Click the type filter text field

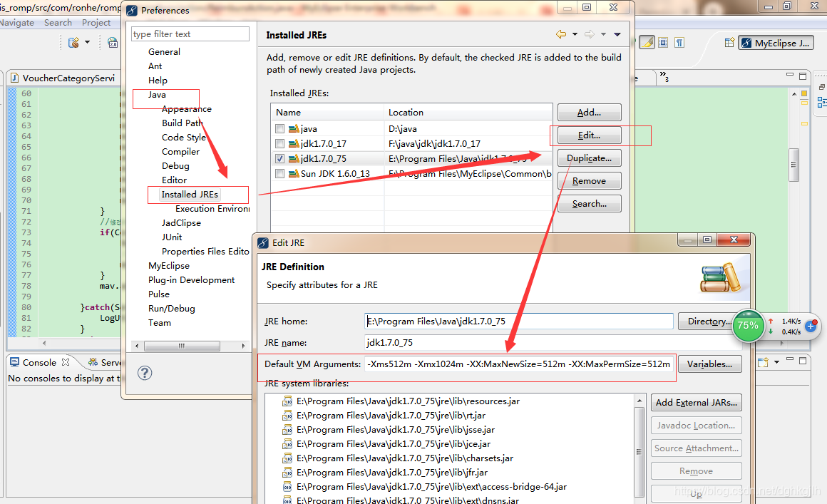(x=190, y=34)
